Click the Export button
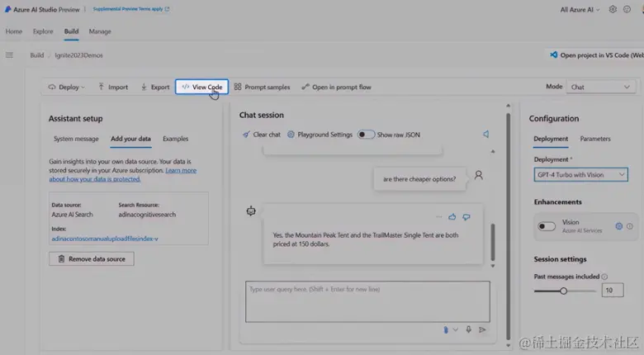Screen dimensions: 644x355 pyautogui.click(x=155, y=88)
